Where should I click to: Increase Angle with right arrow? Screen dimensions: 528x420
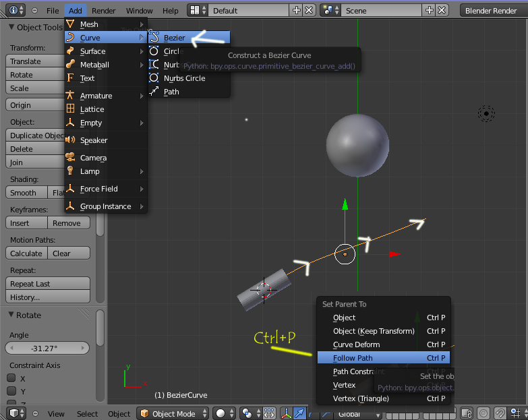pyautogui.click(x=83, y=348)
